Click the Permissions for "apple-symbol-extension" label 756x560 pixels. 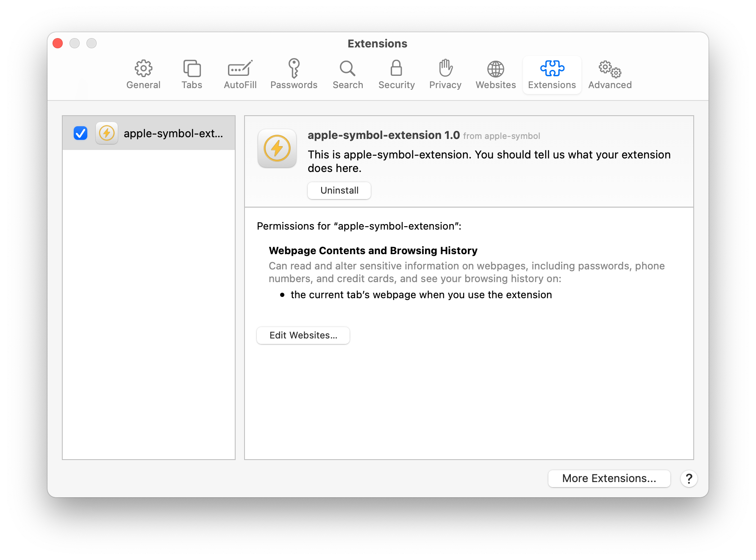click(359, 226)
